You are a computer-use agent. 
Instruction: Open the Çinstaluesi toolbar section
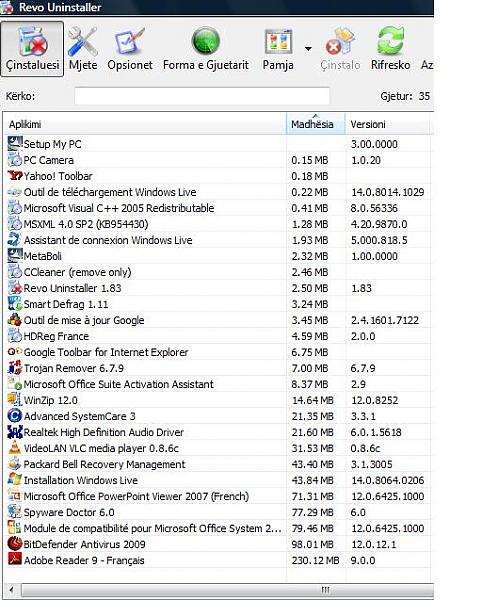(32, 49)
